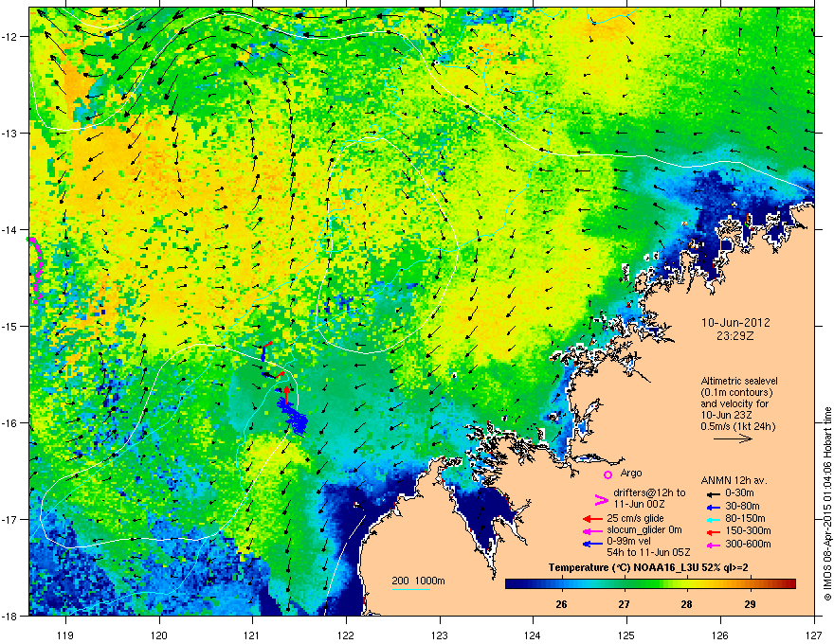834x644 pixels.
Task: Click the Argo legend label
Action: coord(631,473)
